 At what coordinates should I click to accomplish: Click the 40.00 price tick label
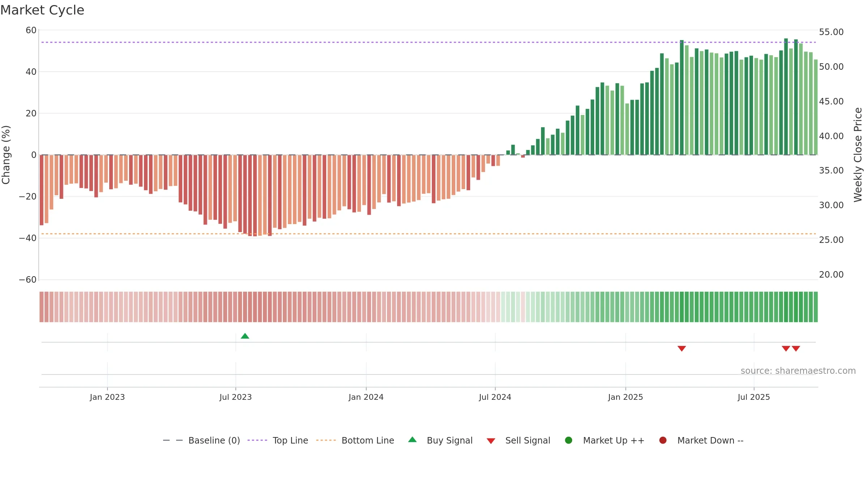pos(831,136)
